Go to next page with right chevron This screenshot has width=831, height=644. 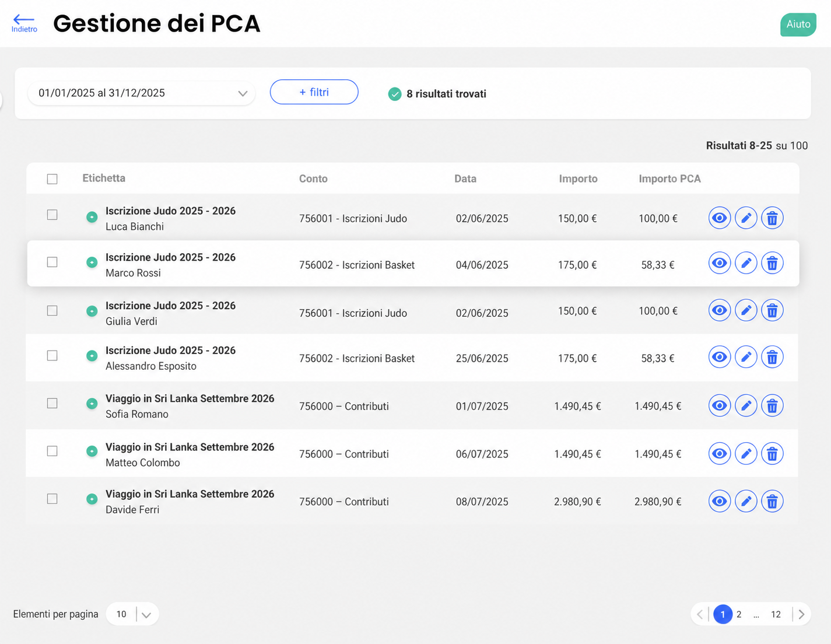pos(801,614)
